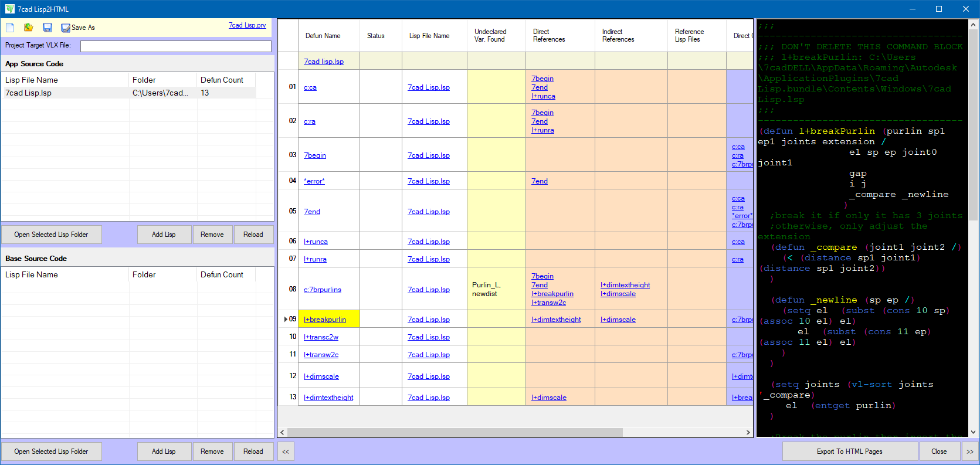Click l+dimtextheight indirect reference in row 08
The image size is (980, 465).
click(x=625, y=285)
